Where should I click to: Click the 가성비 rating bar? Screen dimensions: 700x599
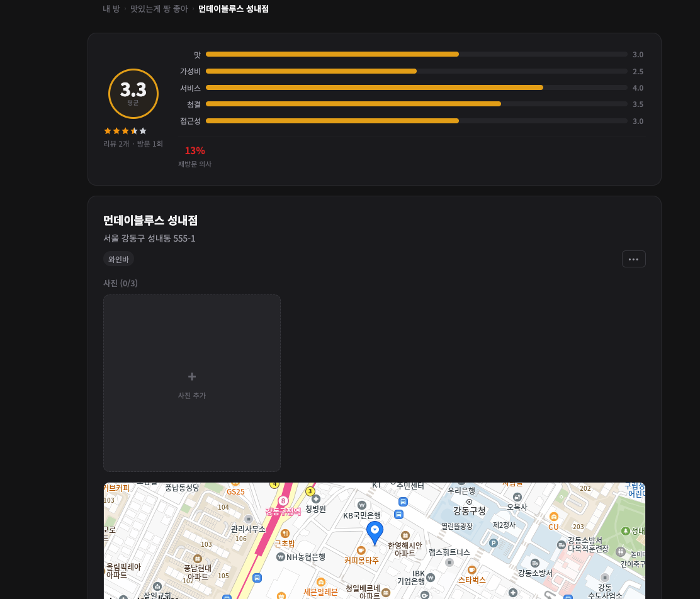(x=417, y=72)
